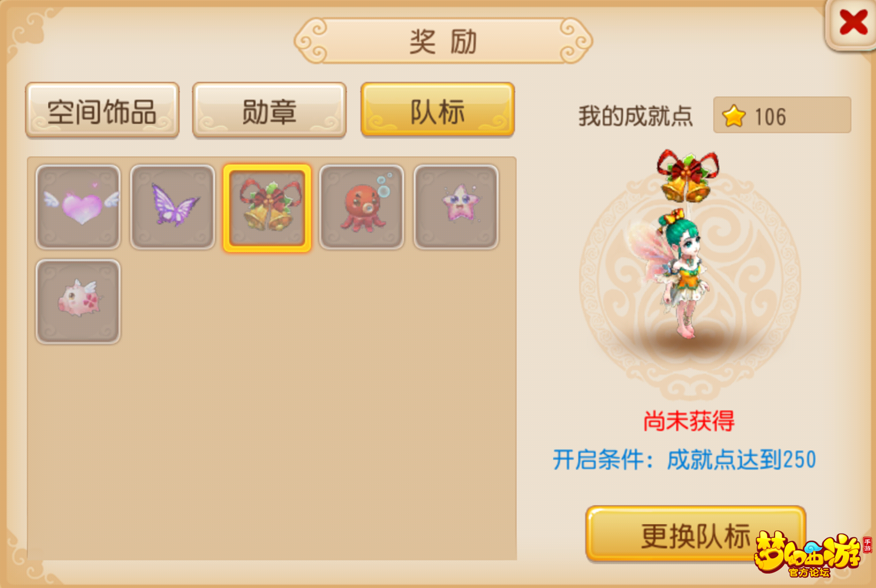Select the red octopus team badge
Image resolution: width=876 pixels, height=588 pixels.
click(x=362, y=208)
